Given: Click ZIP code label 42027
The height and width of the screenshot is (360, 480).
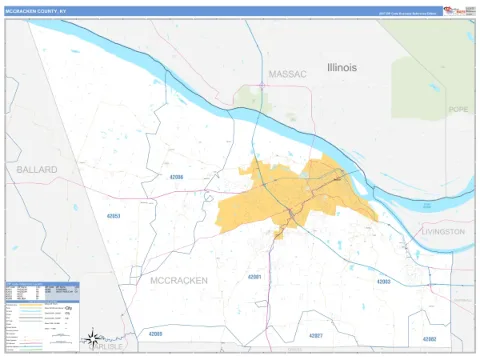Looking at the screenshot, I should (316, 336).
